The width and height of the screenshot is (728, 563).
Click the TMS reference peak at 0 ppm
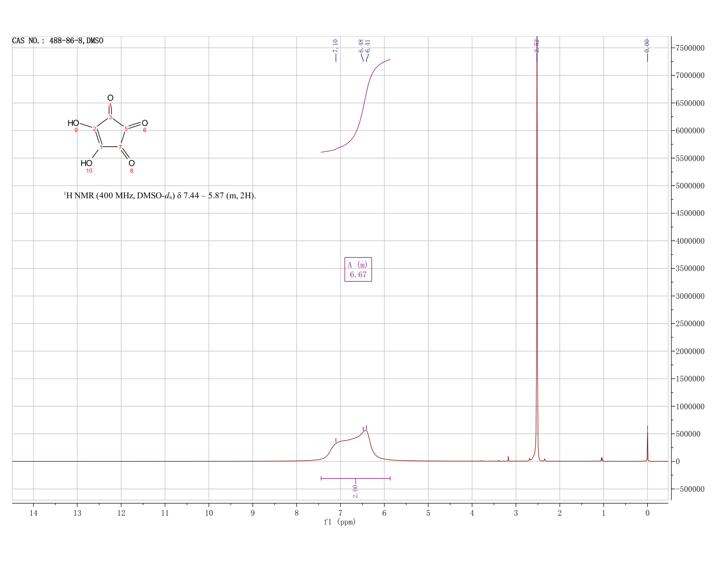(x=647, y=445)
